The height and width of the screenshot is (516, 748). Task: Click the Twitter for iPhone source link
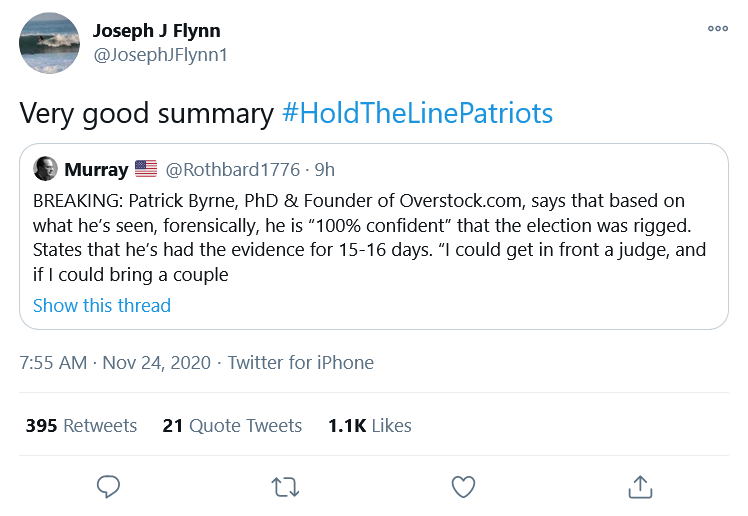click(301, 363)
